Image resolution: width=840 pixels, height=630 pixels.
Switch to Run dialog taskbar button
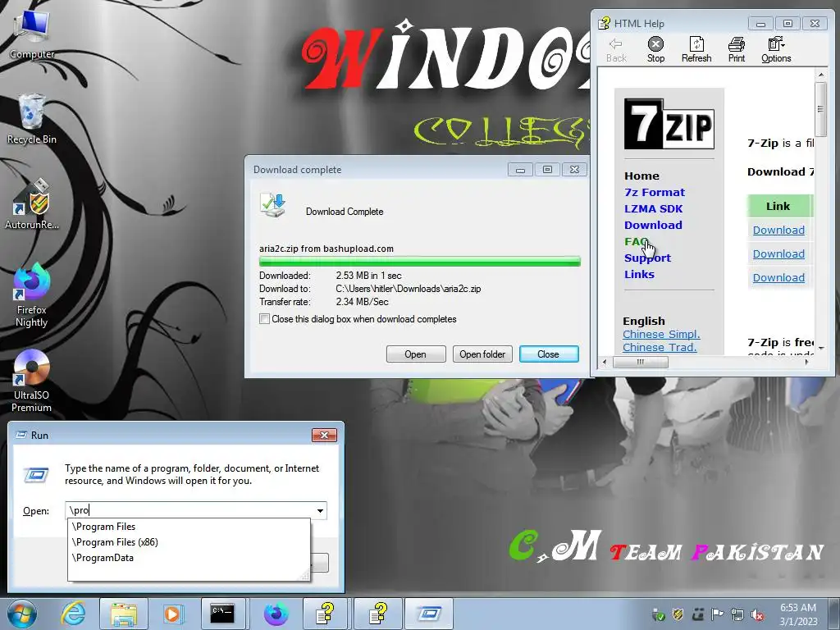[430, 614]
